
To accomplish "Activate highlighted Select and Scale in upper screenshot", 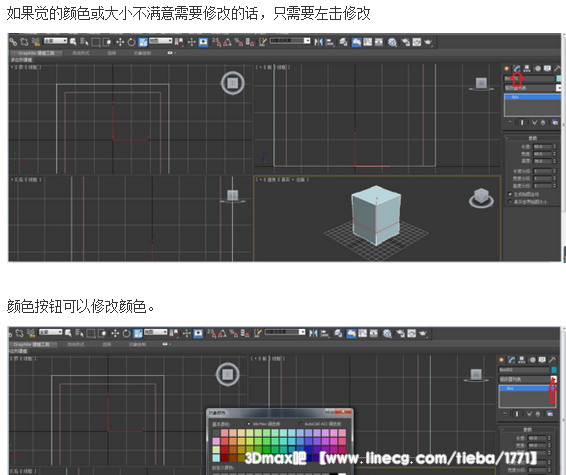I will pos(143,42).
